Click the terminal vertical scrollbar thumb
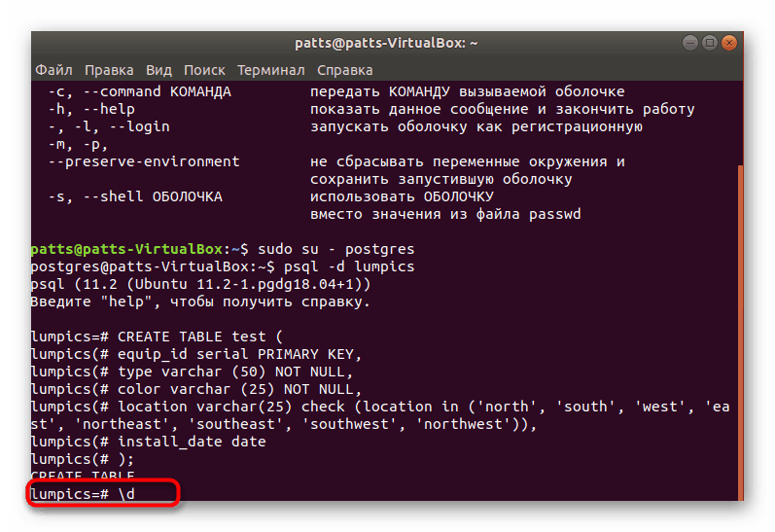The width and height of the screenshot is (775, 532). point(740,333)
